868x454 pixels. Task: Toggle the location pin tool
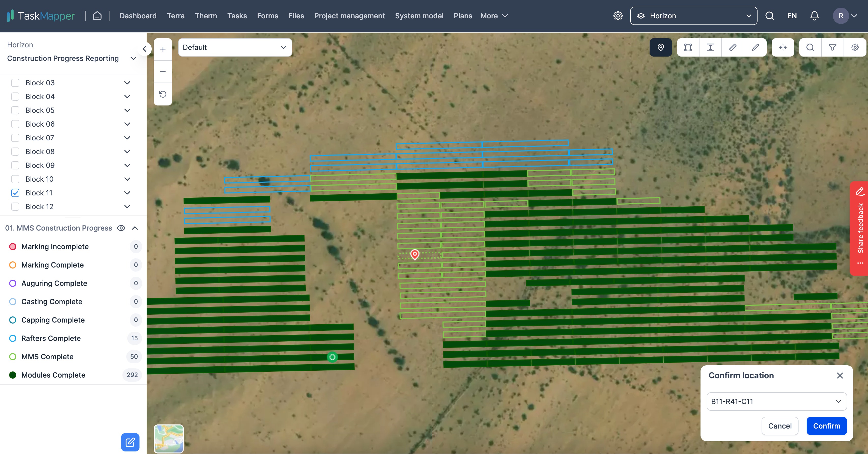(x=661, y=47)
